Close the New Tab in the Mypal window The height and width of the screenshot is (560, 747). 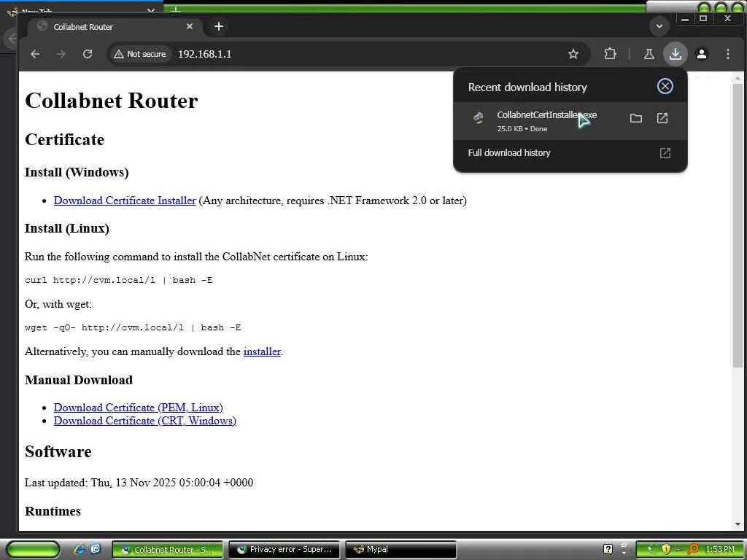click(151, 10)
